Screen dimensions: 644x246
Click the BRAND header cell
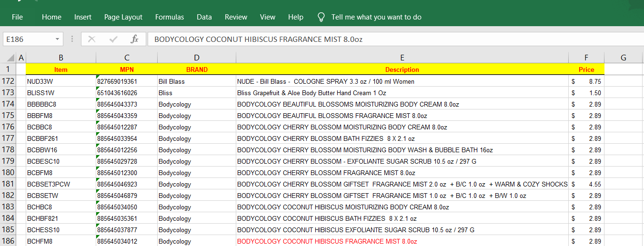[197, 69]
